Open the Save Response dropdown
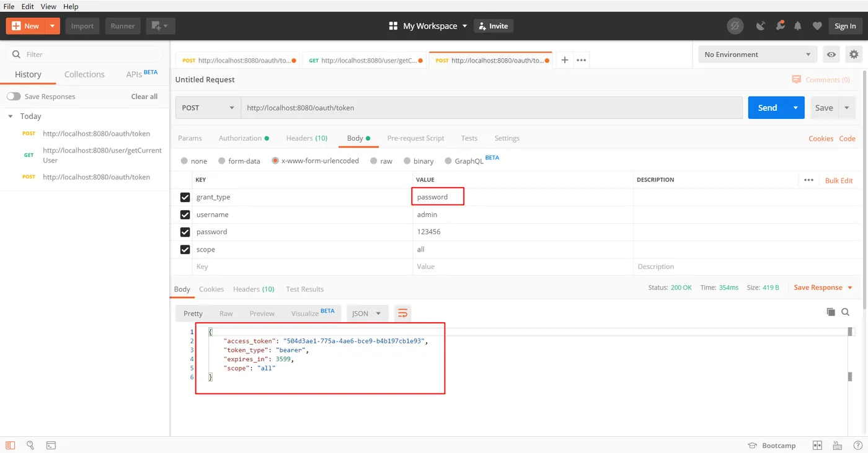Image resolution: width=868 pixels, height=453 pixels. (x=823, y=288)
